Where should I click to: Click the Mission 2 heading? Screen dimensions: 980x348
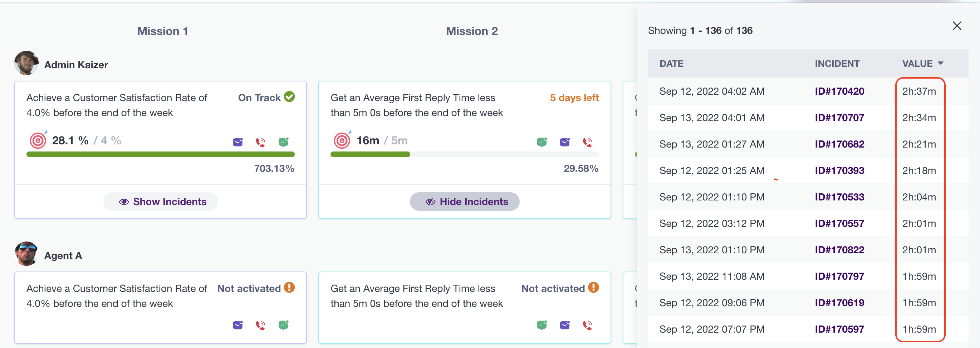coord(471,31)
